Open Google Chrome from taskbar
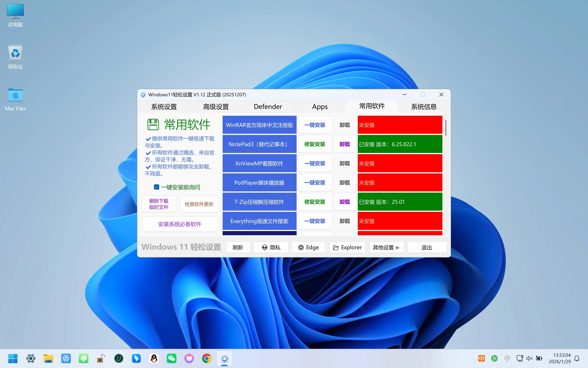588x368 pixels. pos(207,358)
